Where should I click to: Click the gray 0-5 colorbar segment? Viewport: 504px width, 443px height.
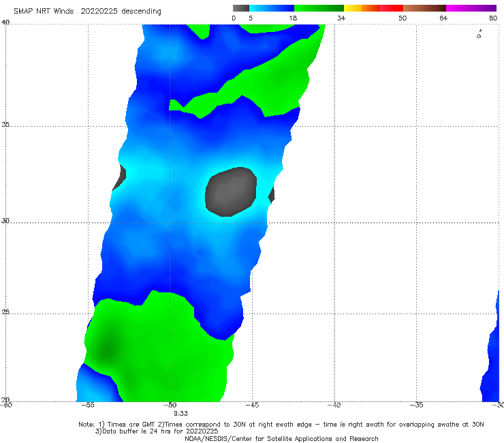pos(241,8)
